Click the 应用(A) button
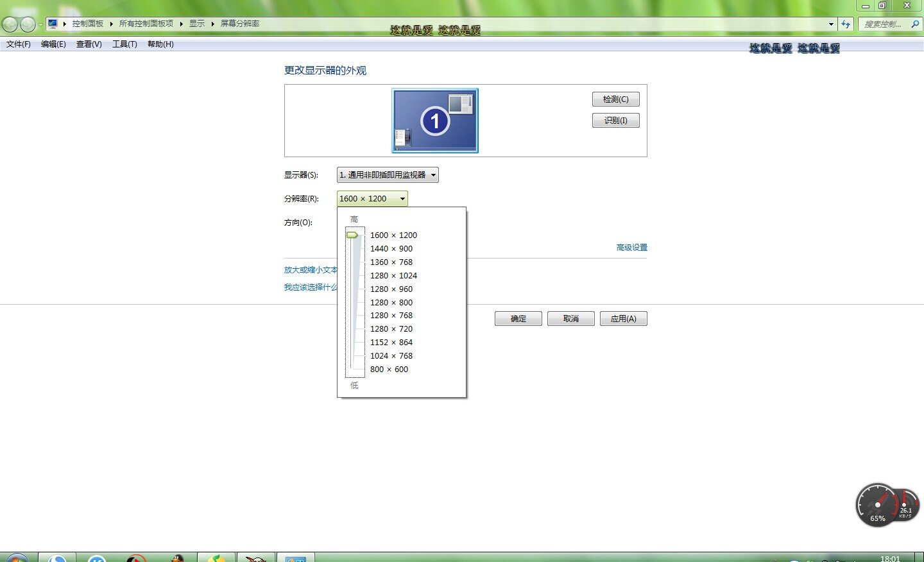 click(623, 318)
